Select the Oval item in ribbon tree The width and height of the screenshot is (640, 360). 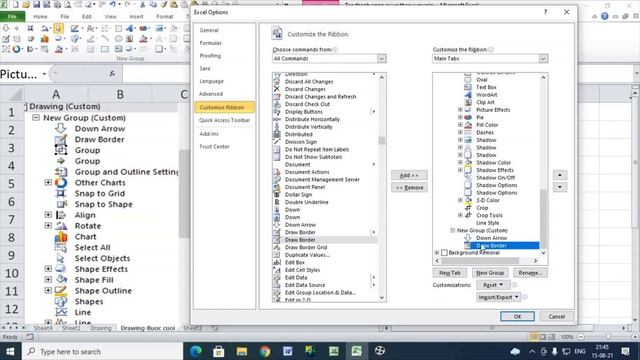[482, 80]
